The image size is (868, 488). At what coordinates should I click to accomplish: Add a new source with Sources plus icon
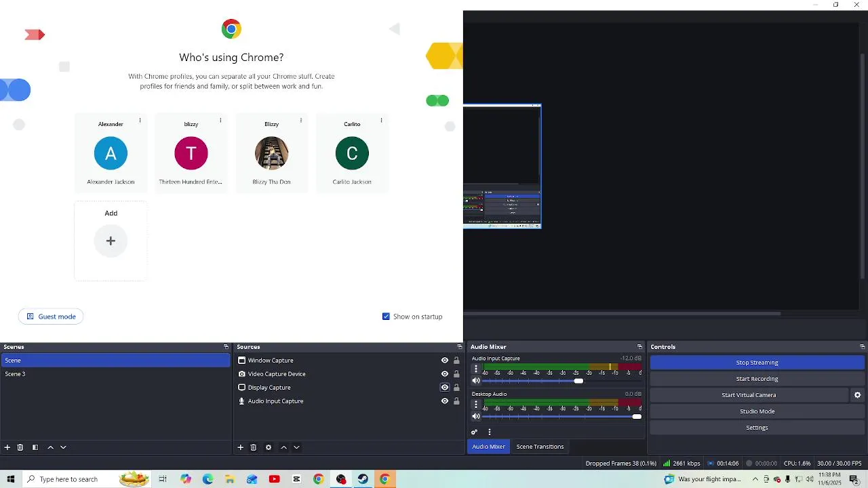(x=240, y=447)
